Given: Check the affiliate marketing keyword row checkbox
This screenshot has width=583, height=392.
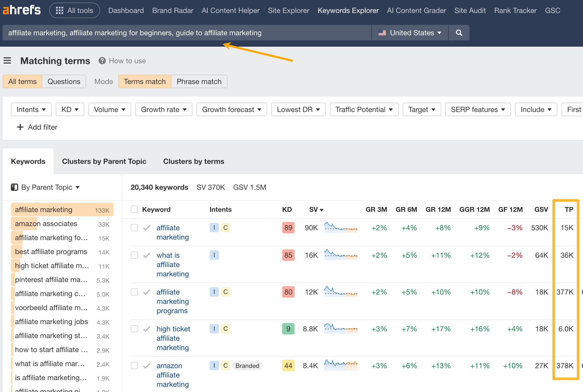Looking at the screenshot, I should [x=134, y=228].
